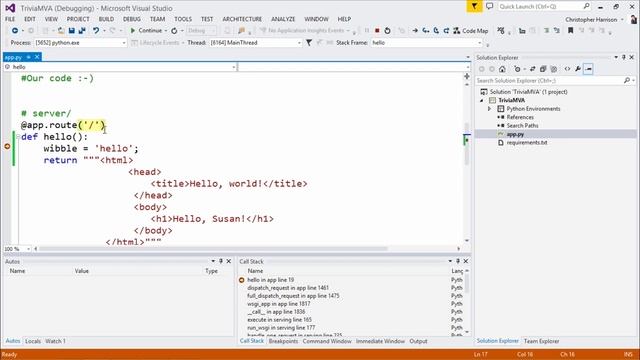
Task: Click the Save All icon
Action: pyautogui.click(x=82, y=31)
